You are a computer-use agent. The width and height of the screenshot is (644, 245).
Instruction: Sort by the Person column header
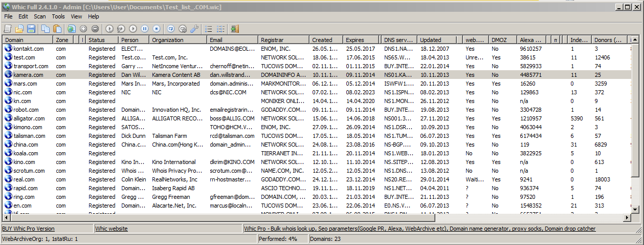134,39
